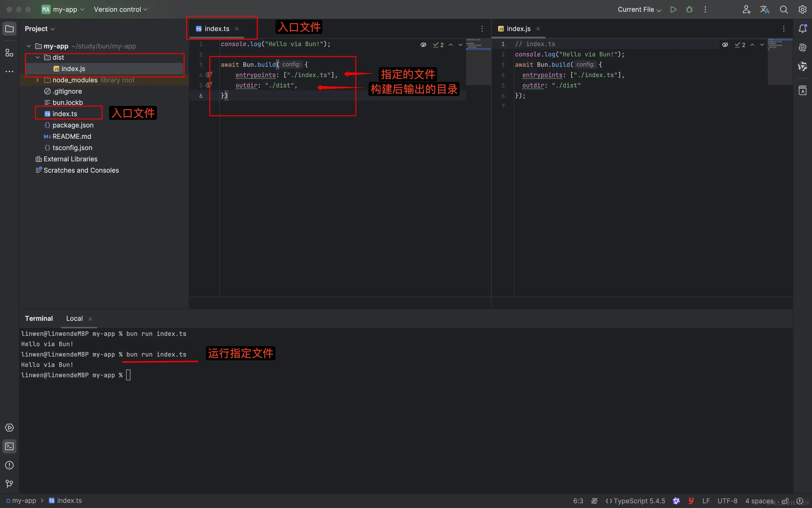This screenshot has width=812, height=508.
Task: Click the index.ts editor minimap
Action: pos(479,61)
